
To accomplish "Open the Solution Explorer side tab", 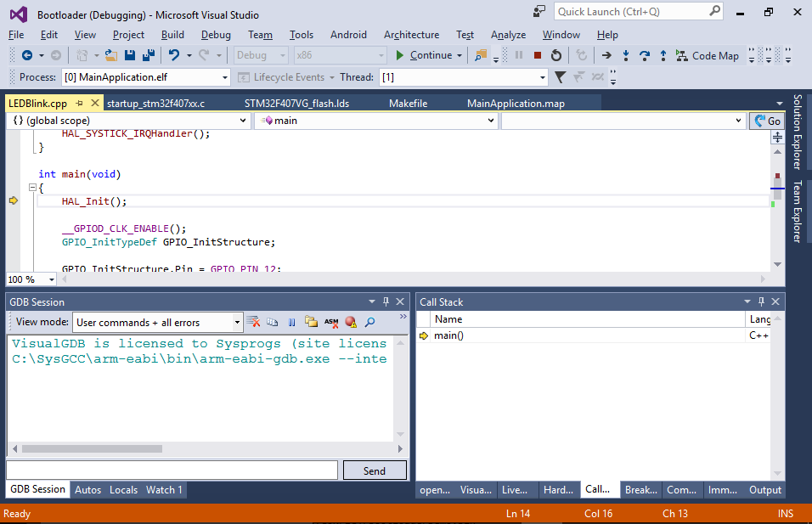I will pos(798,132).
